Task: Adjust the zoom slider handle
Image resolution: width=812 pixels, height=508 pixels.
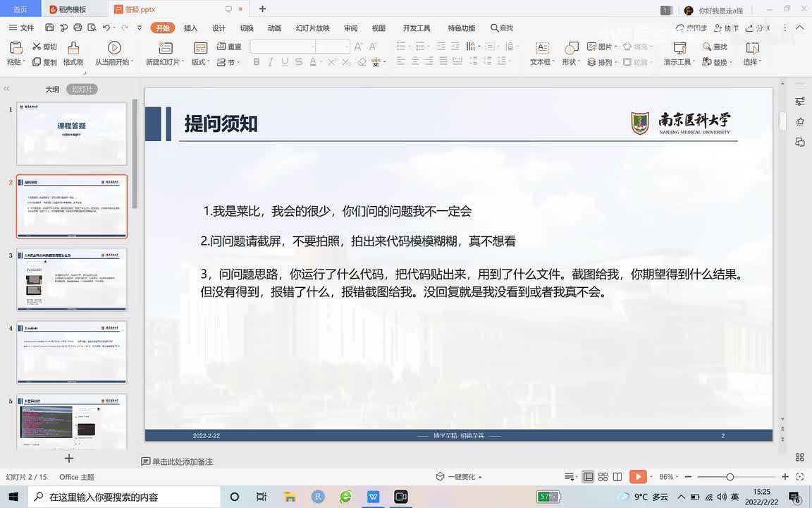Action: pos(730,476)
